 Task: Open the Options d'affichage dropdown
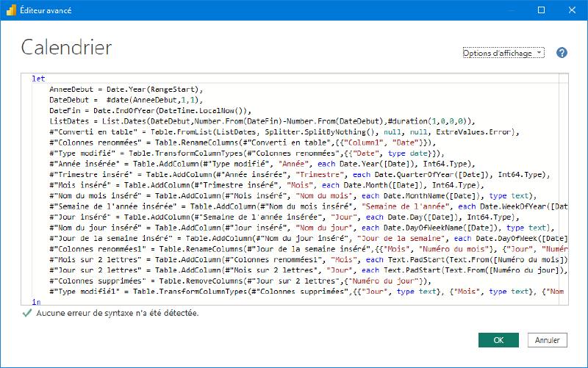point(503,53)
